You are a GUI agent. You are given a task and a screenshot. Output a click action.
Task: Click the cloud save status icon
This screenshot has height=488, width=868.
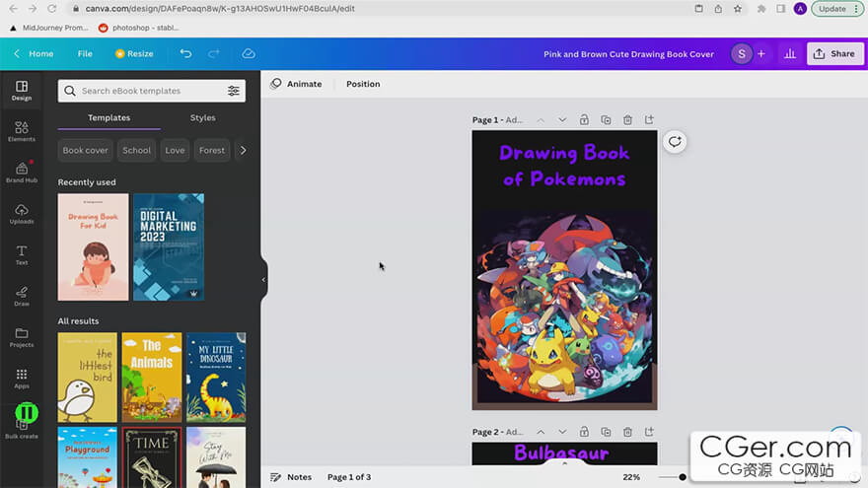click(x=249, y=53)
